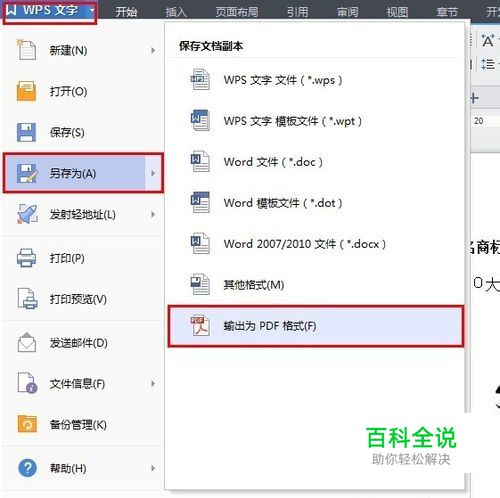Screen dimensions: 500x498
Task: Click the blue Help question mark icon
Action: (27, 468)
